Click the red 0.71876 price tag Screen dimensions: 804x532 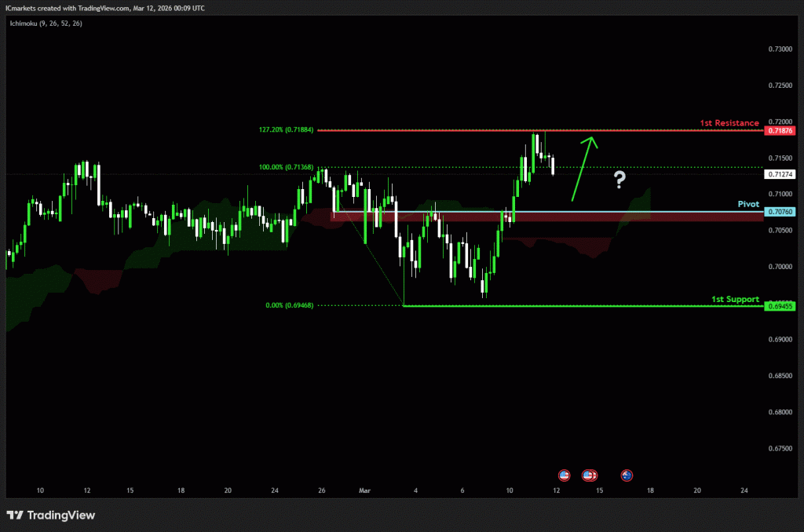click(782, 130)
